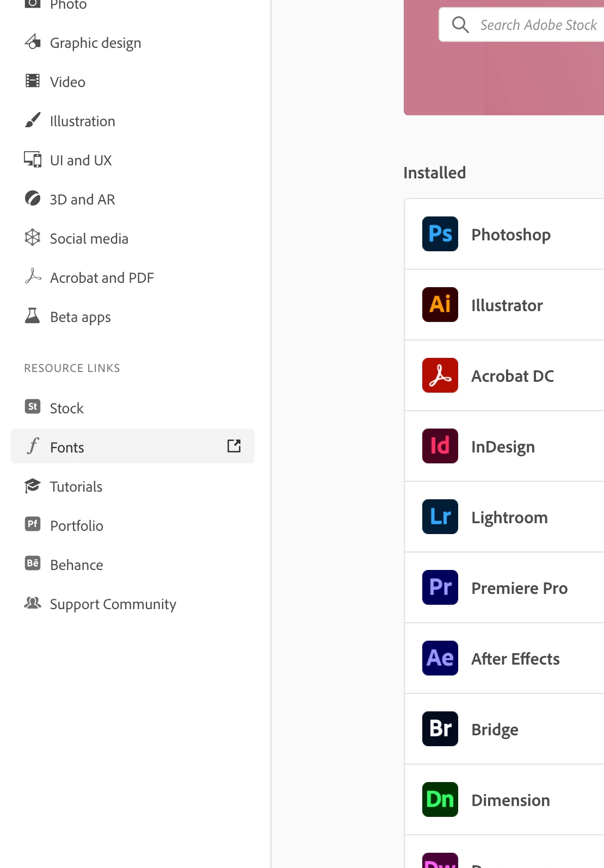Image resolution: width=604 pixels, height=868 pixels.
Task: Click the Stock St icon
Action: coord(33,406)
